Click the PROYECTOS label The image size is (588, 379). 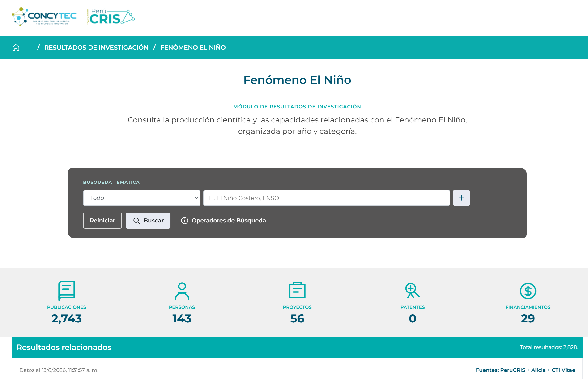click(x=297, y=307)
